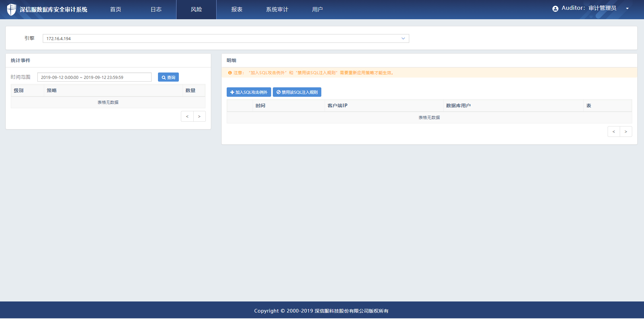This screenshot has height=319, width=644.
Task: Click the 查询 search button
Action: coord(168,77)
